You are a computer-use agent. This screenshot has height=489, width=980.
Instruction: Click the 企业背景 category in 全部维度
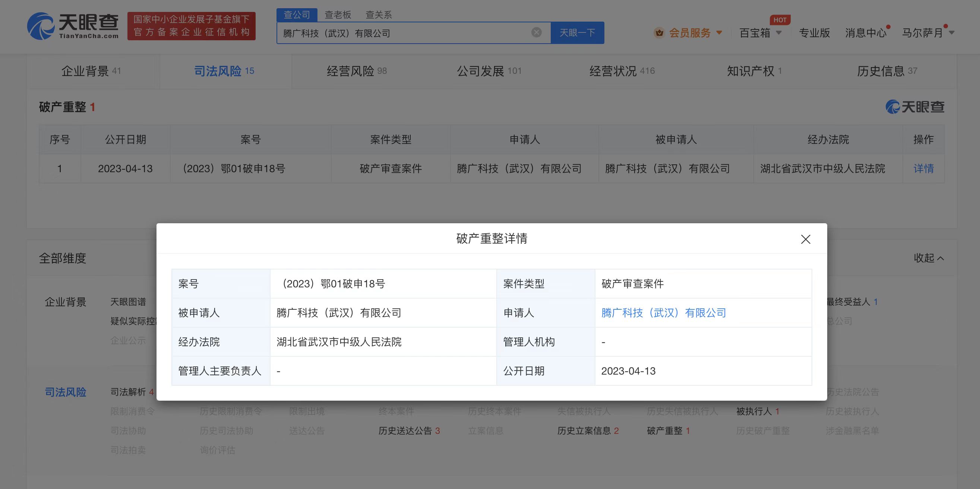click(66, 302)
